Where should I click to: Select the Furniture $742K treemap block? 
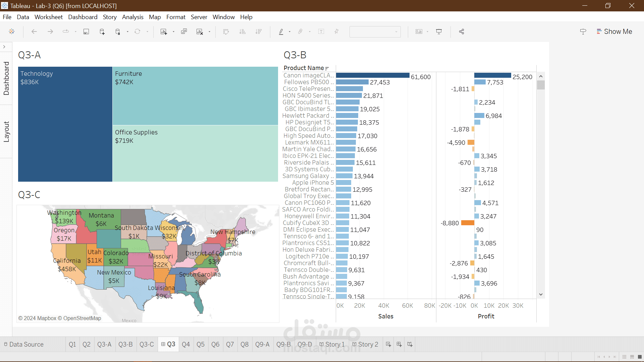[x=195, y=96]
